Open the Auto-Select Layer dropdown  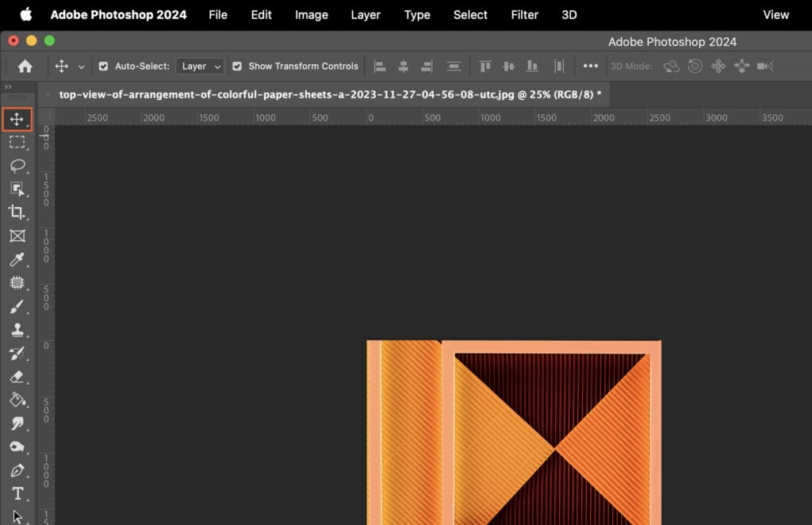click(199, 66)
